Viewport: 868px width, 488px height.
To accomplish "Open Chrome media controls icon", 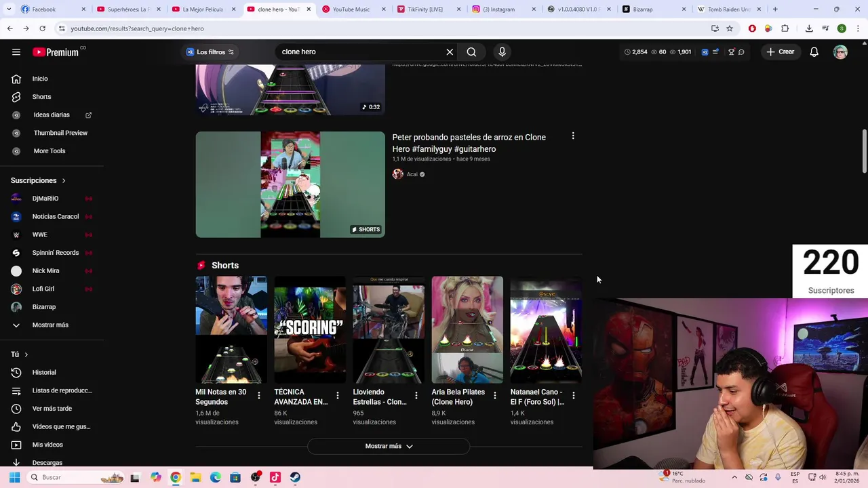I will [825, 28].
